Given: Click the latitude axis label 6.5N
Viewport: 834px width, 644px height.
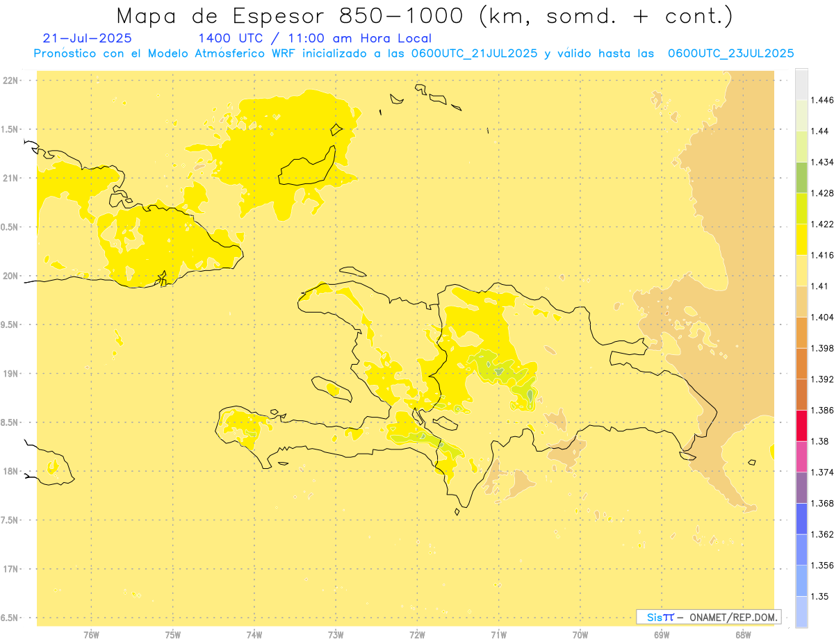Looking at the screenshot, I should click(x=10, y=618).
